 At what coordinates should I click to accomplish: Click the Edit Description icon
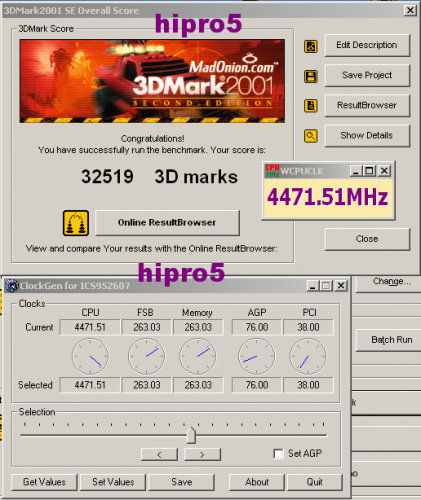coord(310,46)
